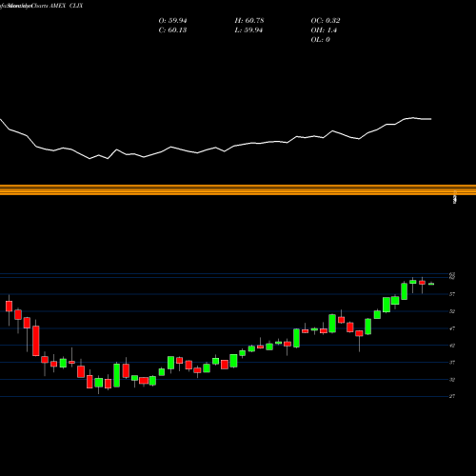Image resolution: width=476 pixels, height=476 pixels.
Task: Click the 'L: 59.94' low price value
Action: (248, 30)
